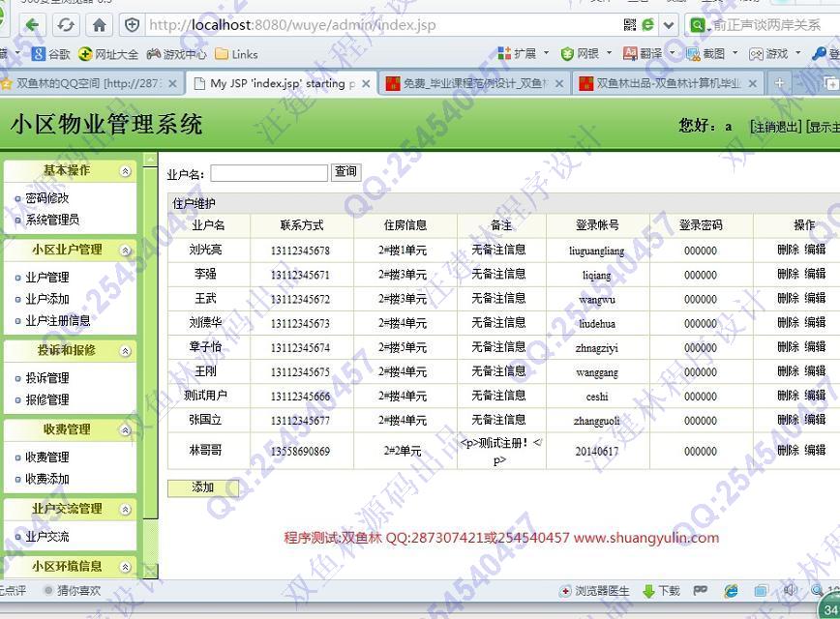
Task: Open the 翻译 translate menu
Action: [648, 53]
